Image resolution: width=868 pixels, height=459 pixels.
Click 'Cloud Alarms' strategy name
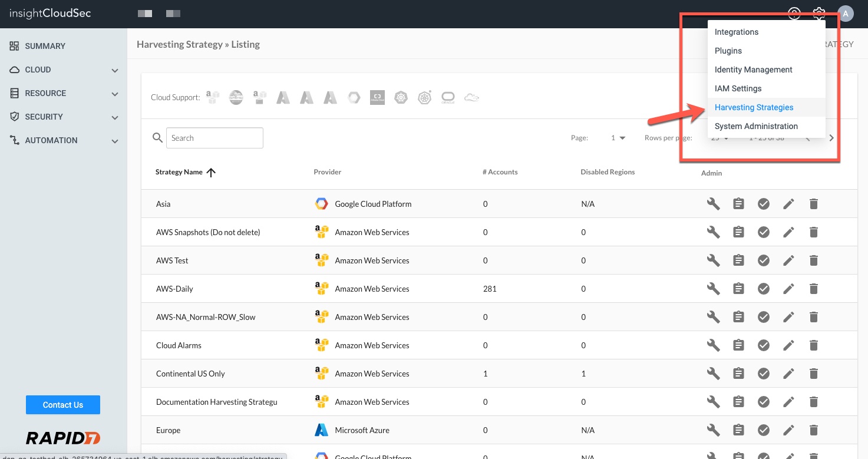179,345
